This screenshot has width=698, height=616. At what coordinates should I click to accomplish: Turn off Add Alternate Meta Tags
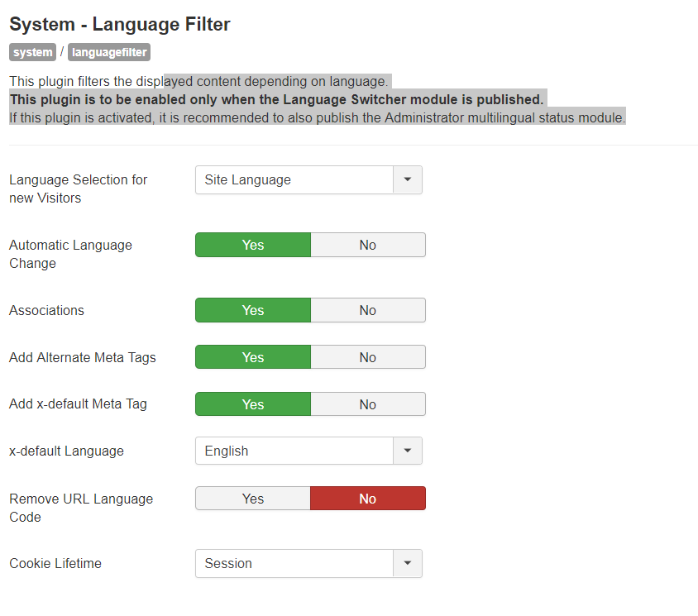click(367, 357)
